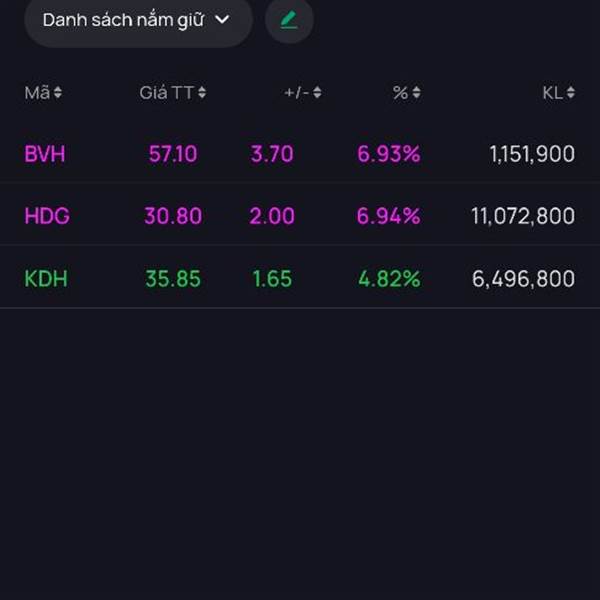The image size is (600, 600).
Task: Sort by % column arrows
Action: coord(416,93)
